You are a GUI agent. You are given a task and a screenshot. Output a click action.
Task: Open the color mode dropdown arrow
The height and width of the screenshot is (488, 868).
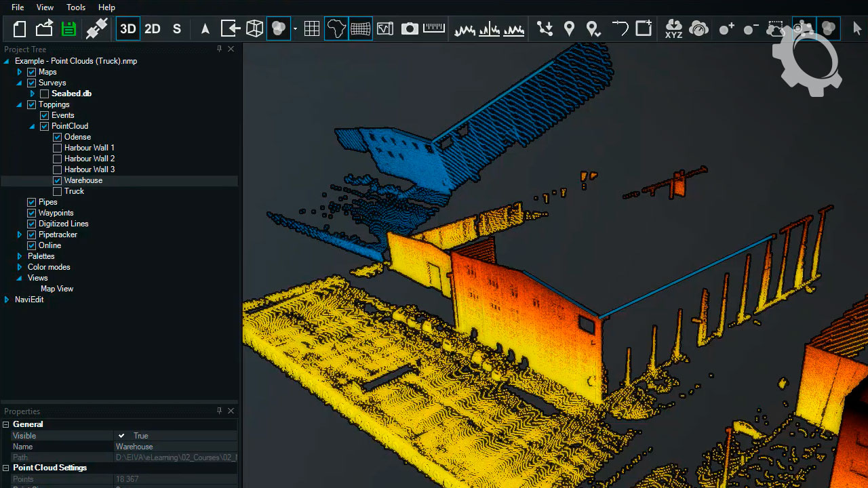coord(296,29)
